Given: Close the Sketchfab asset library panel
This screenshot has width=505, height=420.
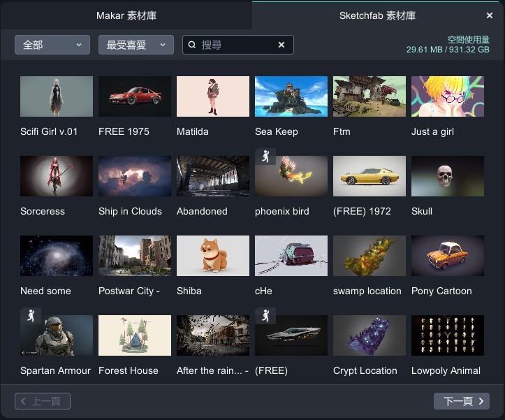Looking at the screenshot, I should click(489, 15).
